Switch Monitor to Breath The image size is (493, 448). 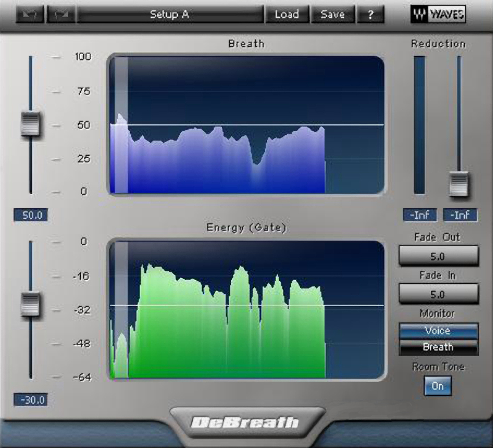pyautogui.click(x=438, y=347)
